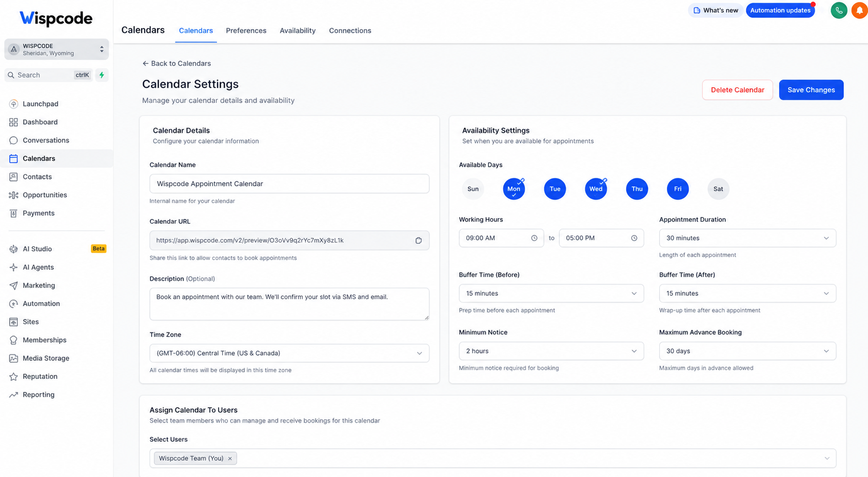
Task: Open clock picker for 05:00 PM end
Action: point(634,238)
